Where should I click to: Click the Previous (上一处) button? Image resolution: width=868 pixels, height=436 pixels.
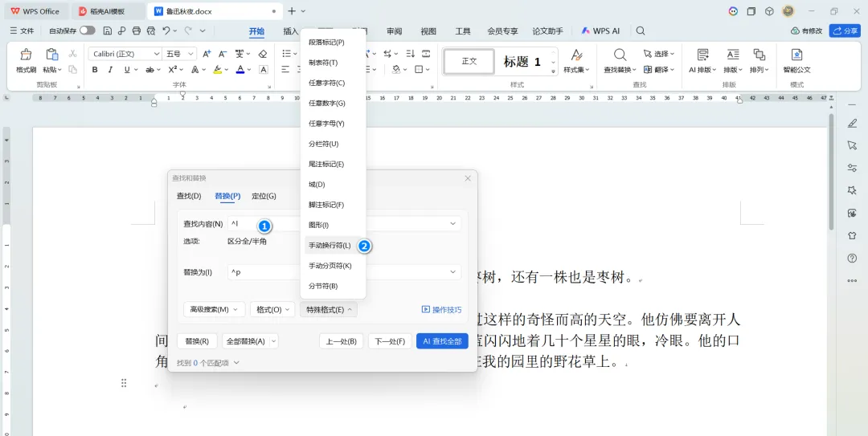coord(341,341)
